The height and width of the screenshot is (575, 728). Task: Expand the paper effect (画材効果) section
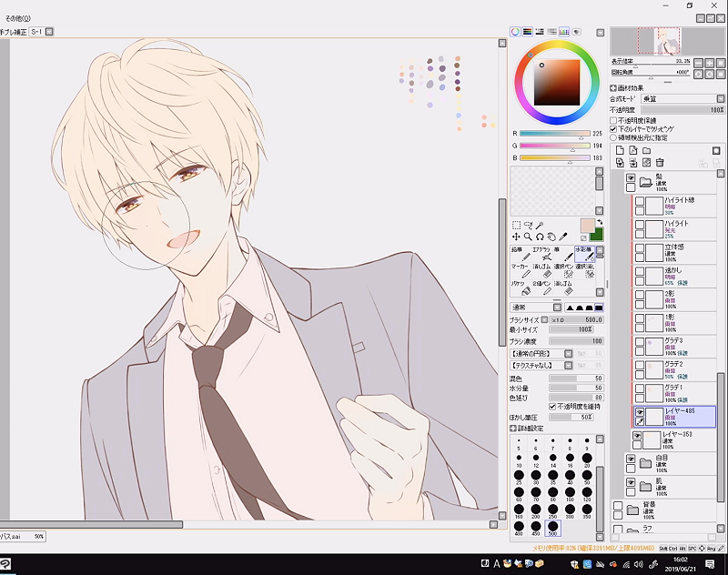tap(613, 87)
